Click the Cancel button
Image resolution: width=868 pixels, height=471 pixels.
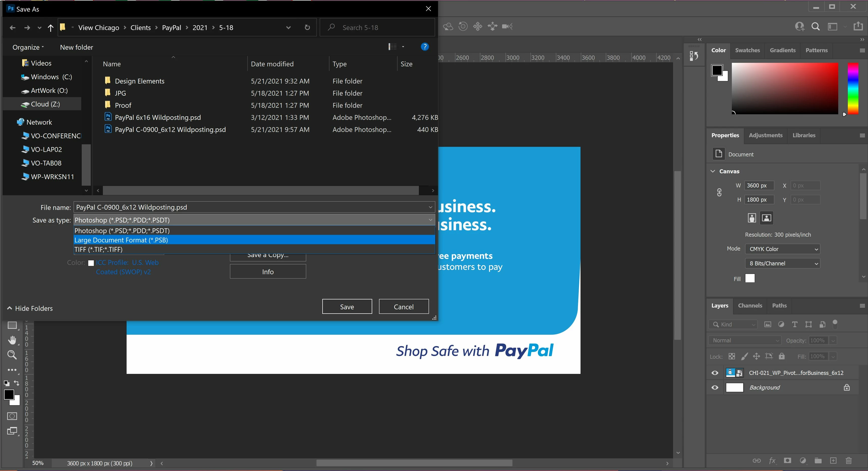[x=404, y=307]
